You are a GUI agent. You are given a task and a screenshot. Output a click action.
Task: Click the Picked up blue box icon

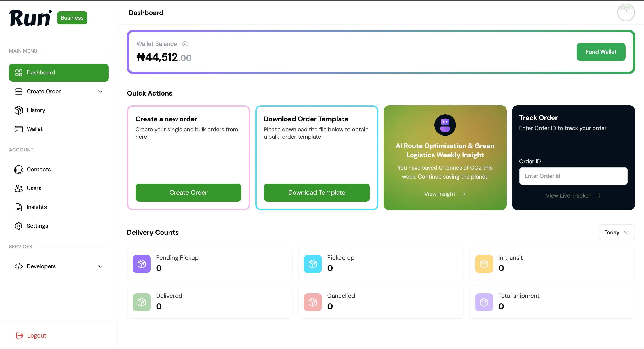click(x=313, y=264)
